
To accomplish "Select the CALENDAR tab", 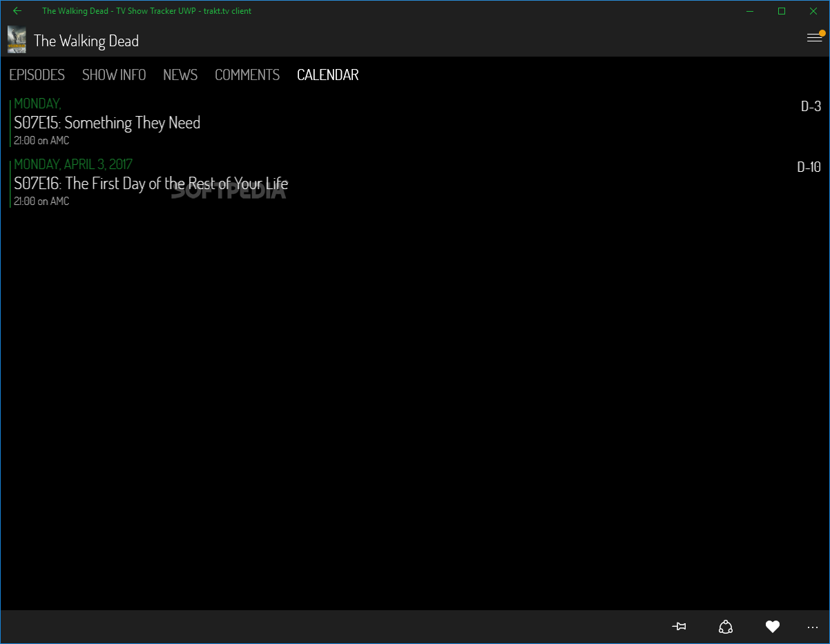I will tap(328, 75).
